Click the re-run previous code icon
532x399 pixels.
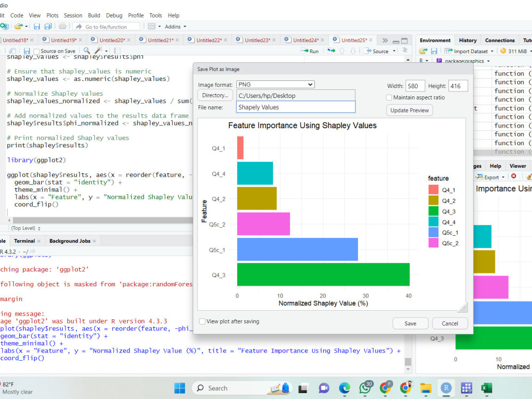pyautogui.click(x=331, y=51)
